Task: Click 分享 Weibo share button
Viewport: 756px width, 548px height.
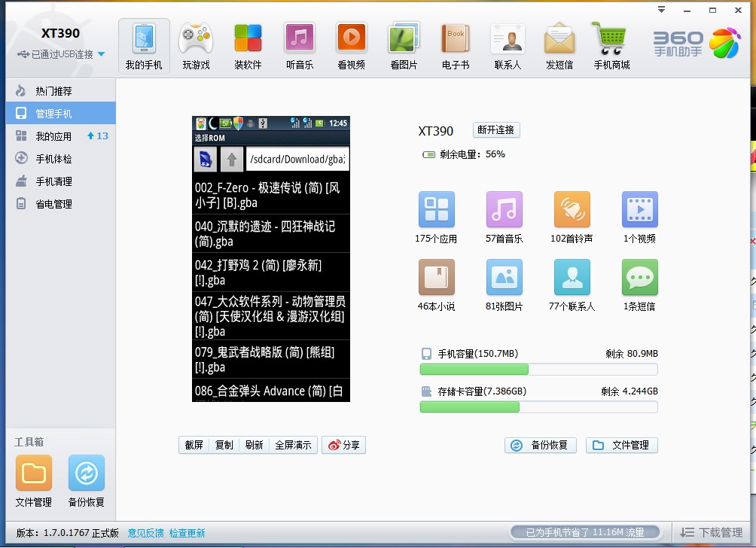Action: click(344, 445)
